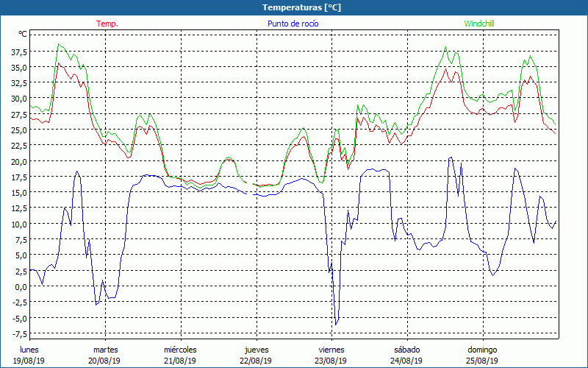This screenshot has width=588, height=368.
Task: Click the 27,5 value on the y-axis
Action: click(19, 114)
